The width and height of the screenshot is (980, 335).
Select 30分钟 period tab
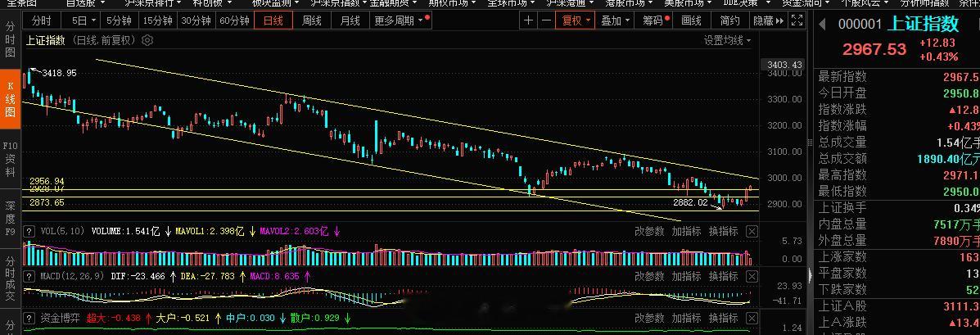196,20
